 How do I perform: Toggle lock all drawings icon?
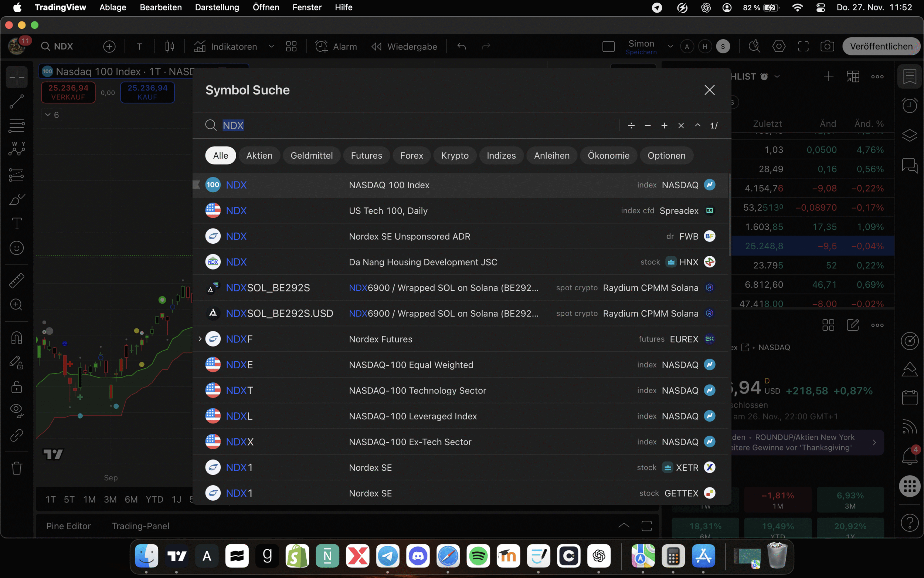[16, 387]
